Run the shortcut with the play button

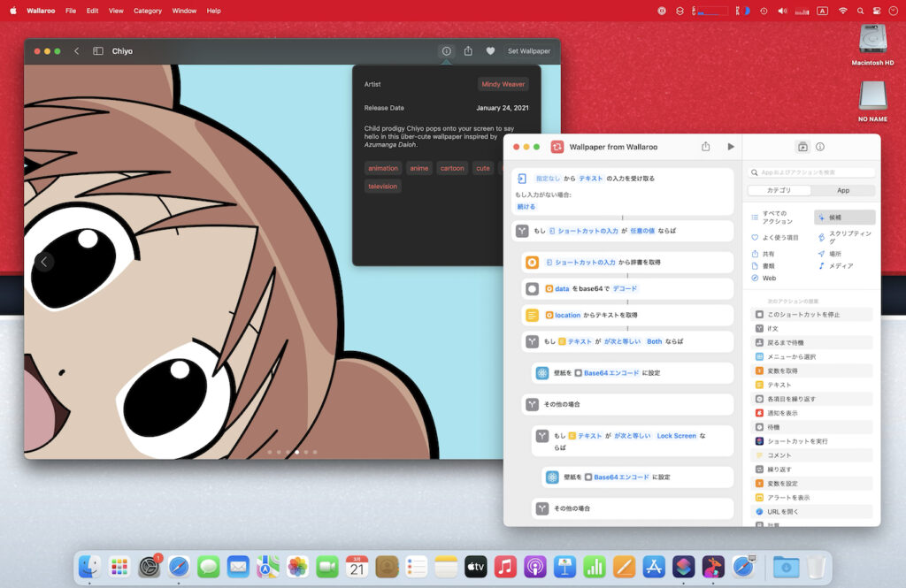[730, 147]
